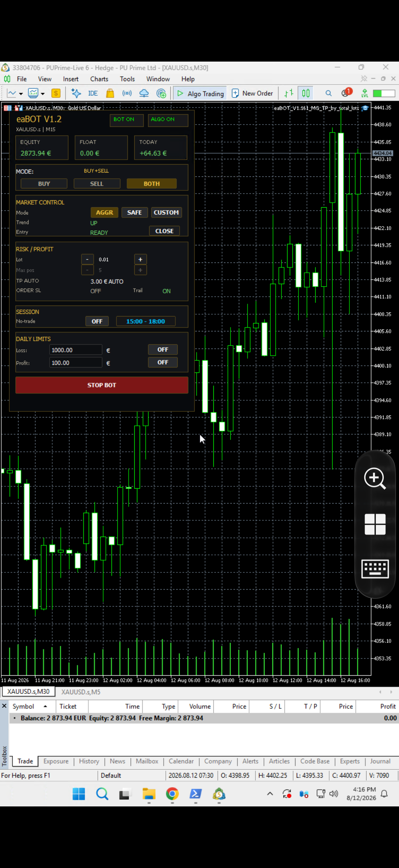Decrease Lot size with minus button
Screen dimensions: 399x868
pyautogui.click(x=87, y=259)
